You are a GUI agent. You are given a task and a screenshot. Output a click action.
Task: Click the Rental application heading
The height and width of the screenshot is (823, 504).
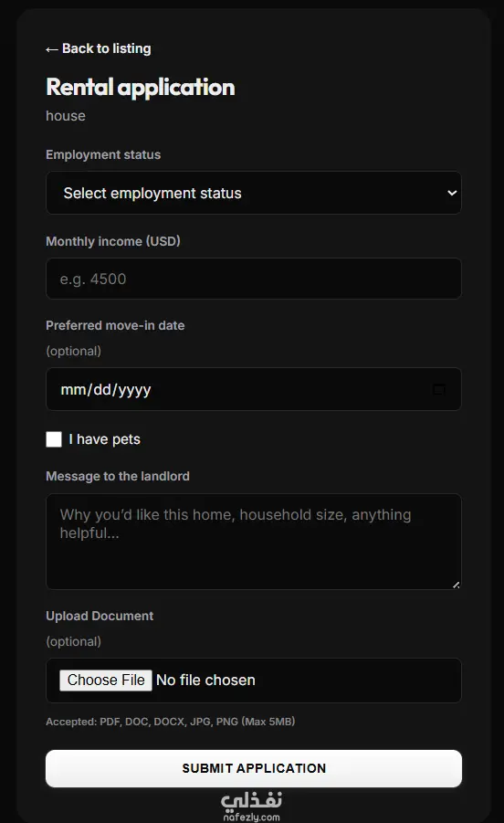pos(140,88)
